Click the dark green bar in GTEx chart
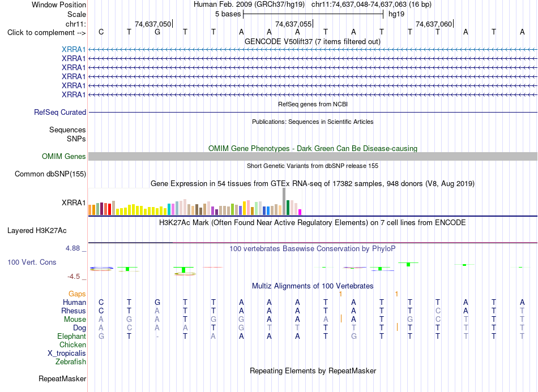 (288, 208)
